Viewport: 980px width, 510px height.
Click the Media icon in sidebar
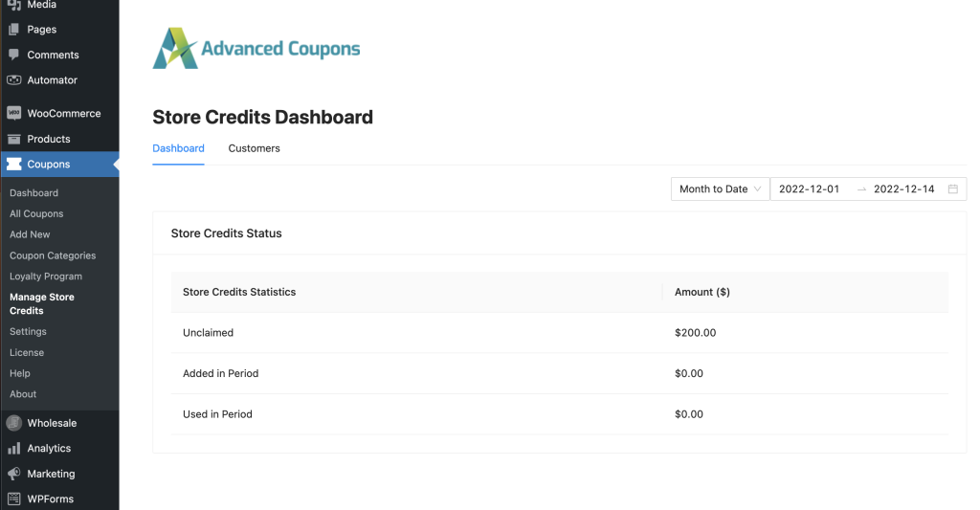(13, 5)
